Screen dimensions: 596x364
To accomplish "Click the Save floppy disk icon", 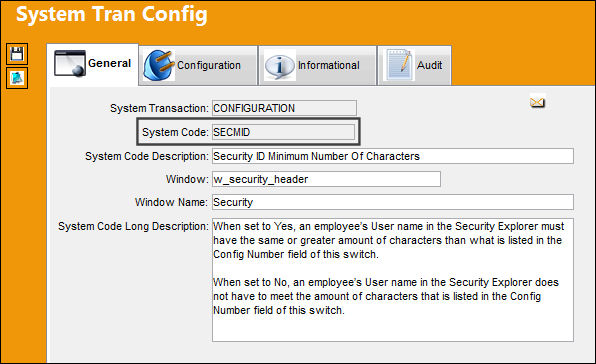I will tap(17, 54).
